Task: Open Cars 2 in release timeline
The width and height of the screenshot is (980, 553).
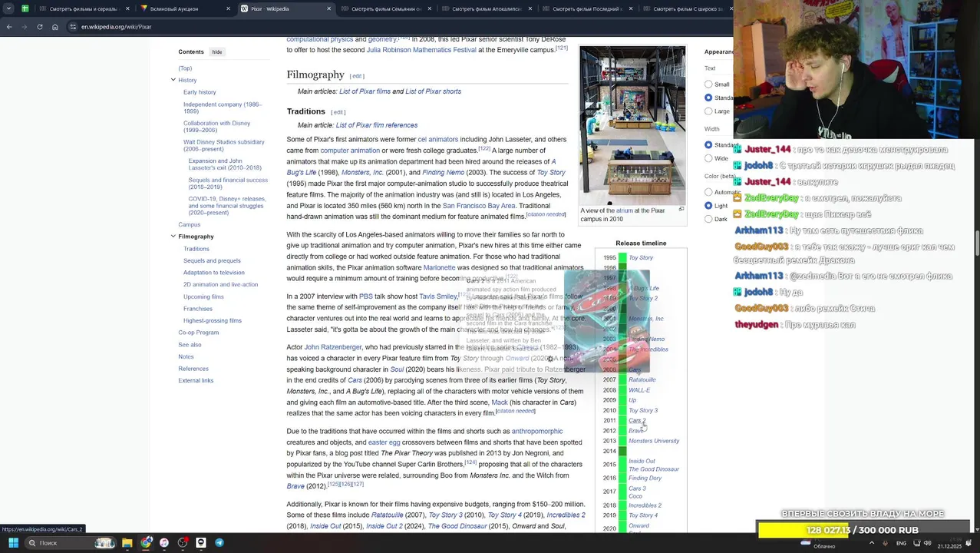Action: tap(637, 421)
